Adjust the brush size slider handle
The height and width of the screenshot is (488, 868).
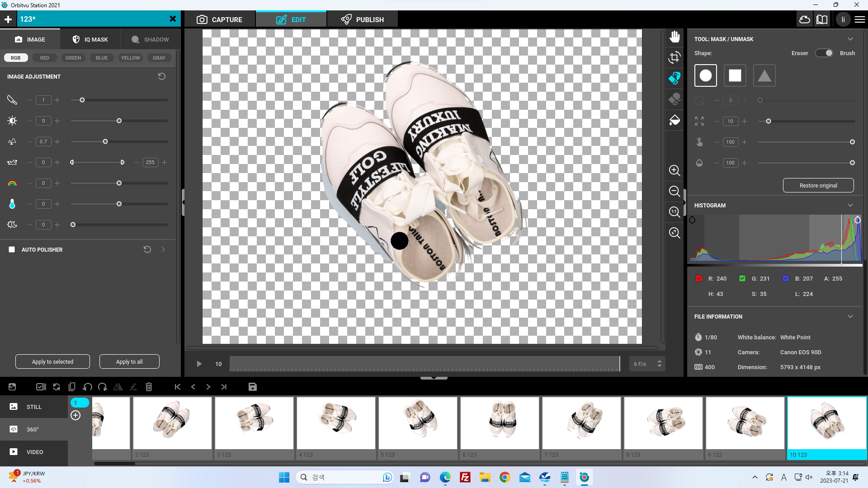pos(768,121)
